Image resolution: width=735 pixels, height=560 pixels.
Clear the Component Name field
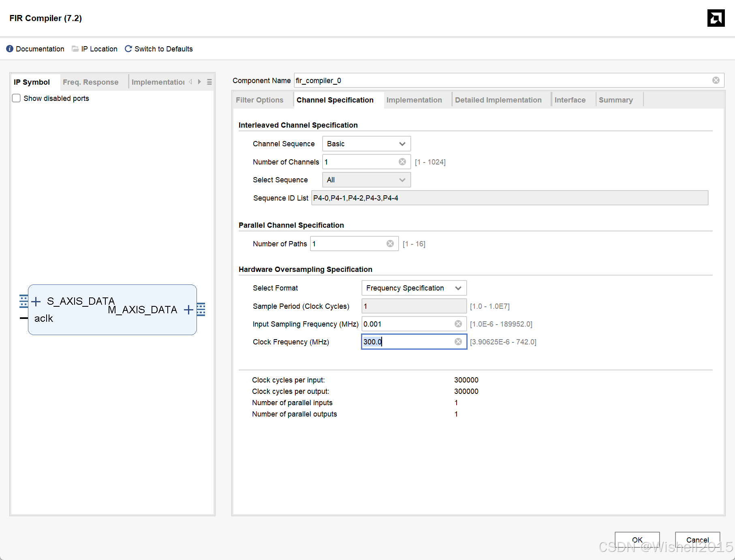pos(716,80)
